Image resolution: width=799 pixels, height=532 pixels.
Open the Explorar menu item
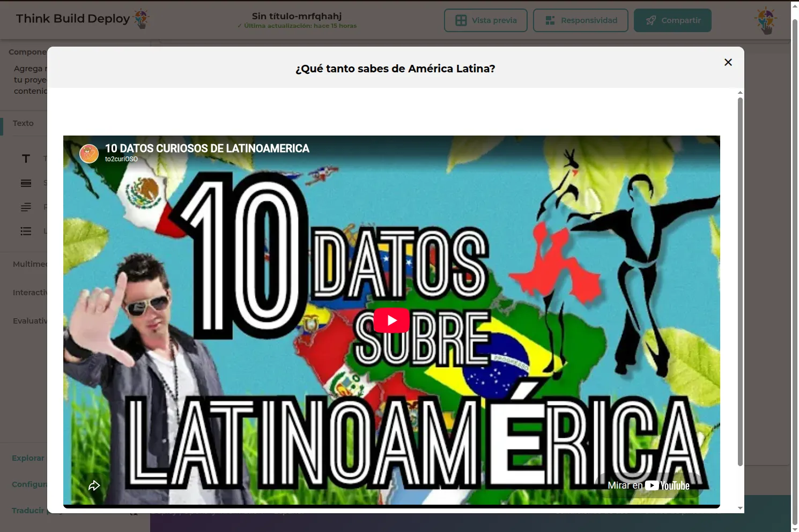click(28, 458)
